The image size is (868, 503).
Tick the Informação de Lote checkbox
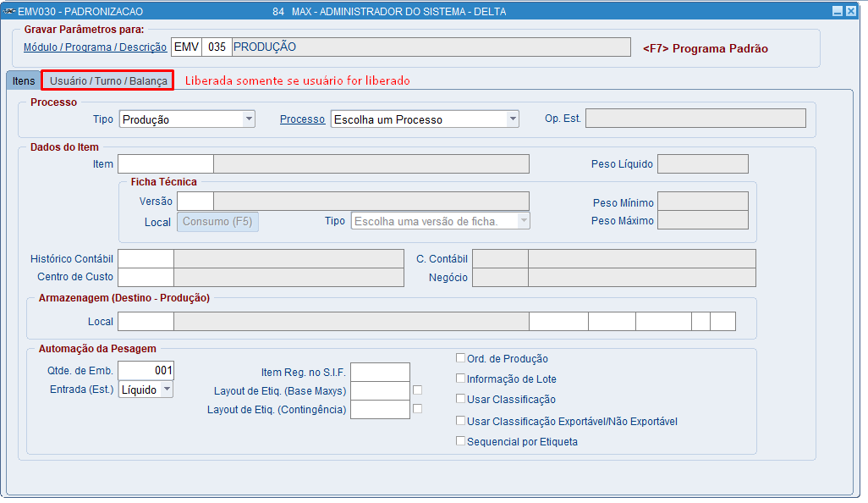(460, 379)
